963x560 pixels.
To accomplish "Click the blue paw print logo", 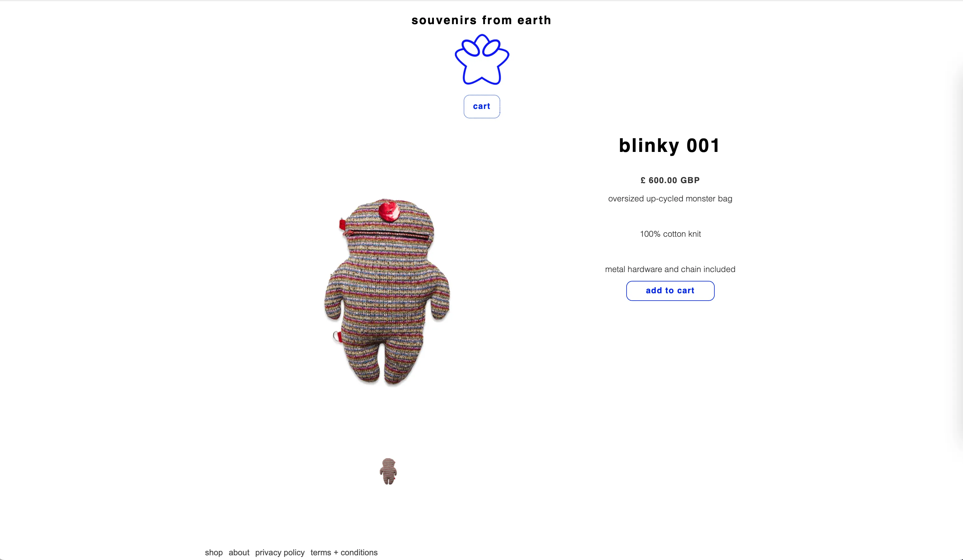I will point(482,59).
